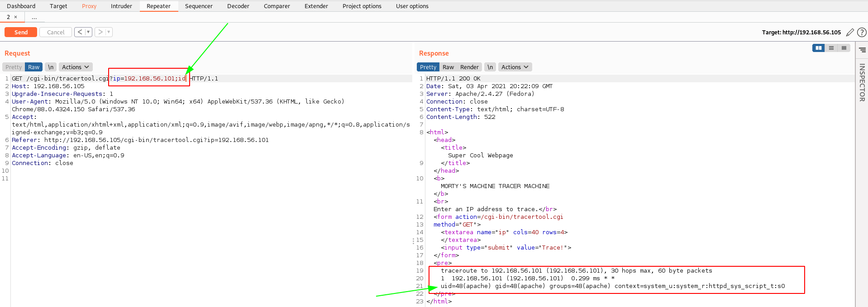The image size is (868, 307).
Task: Click the divider handle between Request and Response
Action: pos(413,241)
